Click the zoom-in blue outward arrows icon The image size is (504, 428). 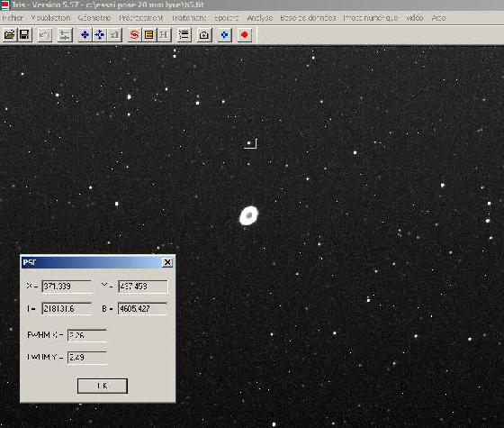click(x=85, y=35)
